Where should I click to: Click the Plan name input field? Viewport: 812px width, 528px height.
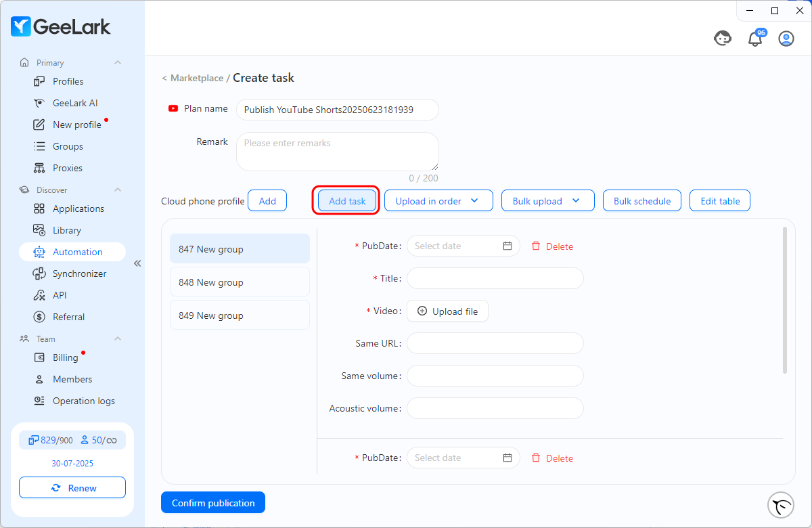tap(338, 110)
